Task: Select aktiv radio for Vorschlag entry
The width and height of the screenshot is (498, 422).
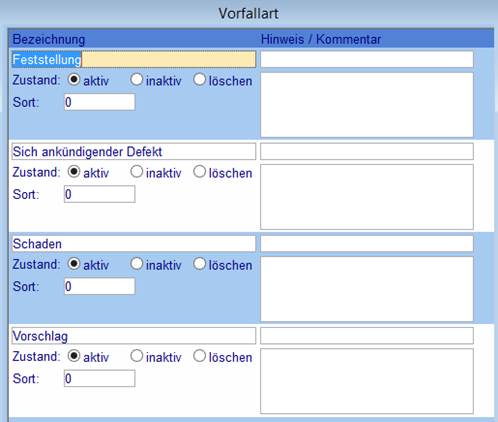Action: pos(74,356)
